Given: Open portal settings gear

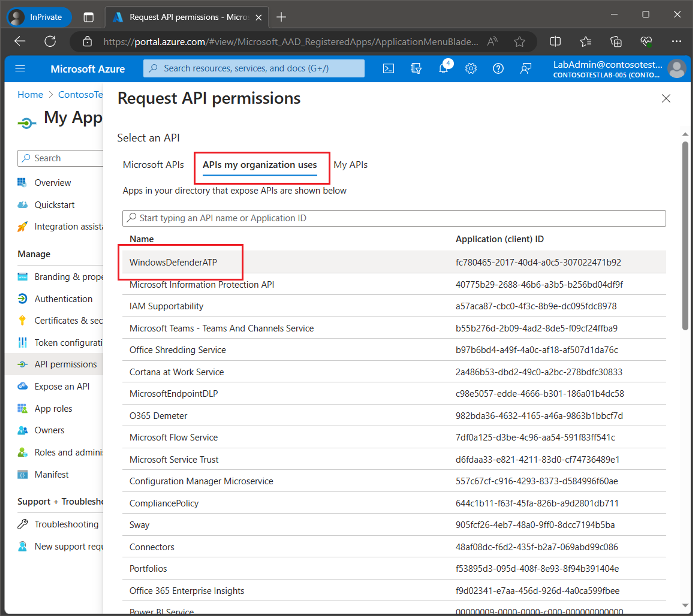Looking at the screenshot, I should point(471,69).
